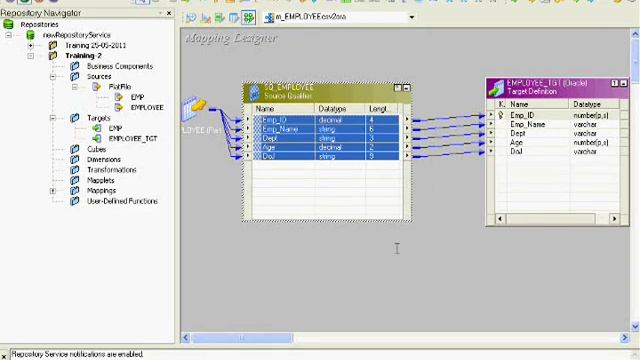The image size is (640, 360).
Task: Expand the Mappings node
Action: click(53, 191)
